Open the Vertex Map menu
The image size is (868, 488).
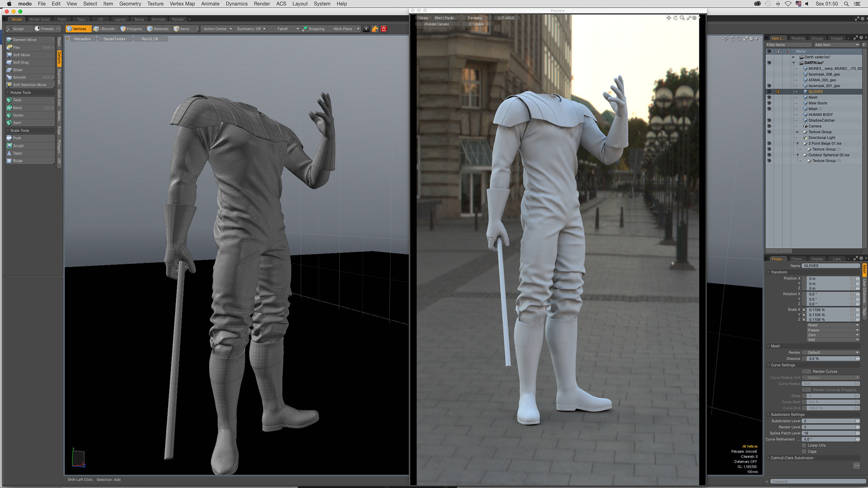click(182, 4)
